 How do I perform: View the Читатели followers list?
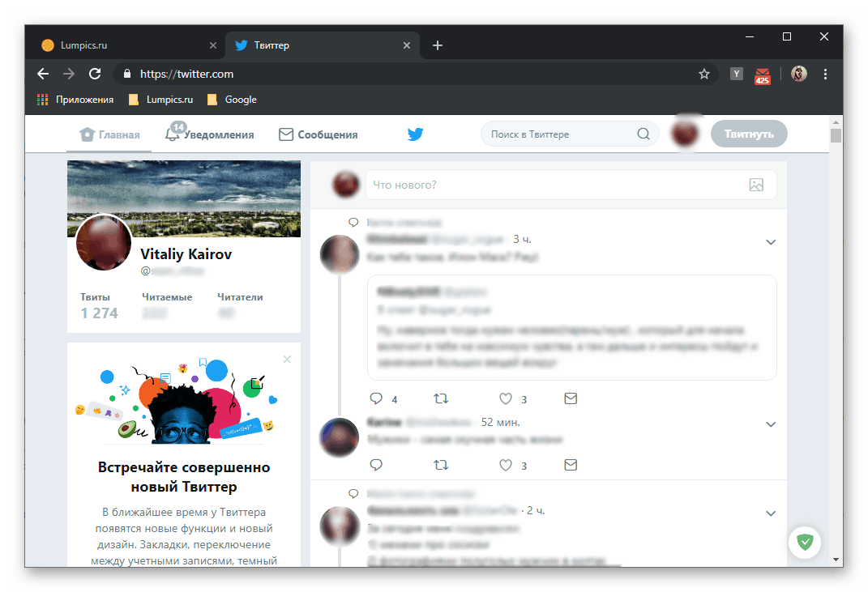coord(240,305)
